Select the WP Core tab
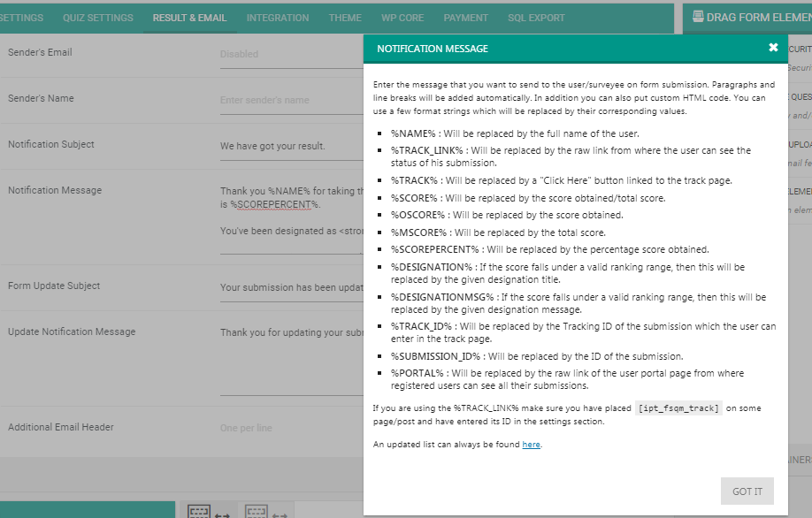This screenshot has width=812, height=518. point(402,18)
